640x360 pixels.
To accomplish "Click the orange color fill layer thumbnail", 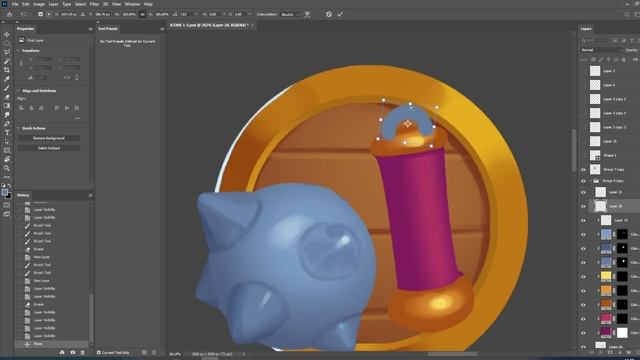I will (x=606, y=291).
